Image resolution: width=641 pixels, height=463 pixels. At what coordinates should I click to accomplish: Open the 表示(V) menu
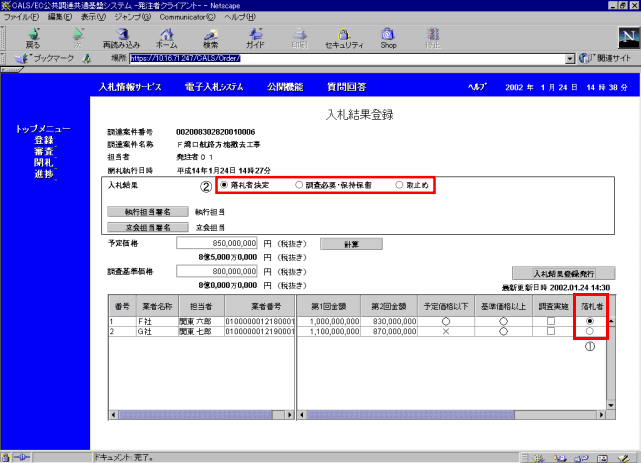[93, 17]
